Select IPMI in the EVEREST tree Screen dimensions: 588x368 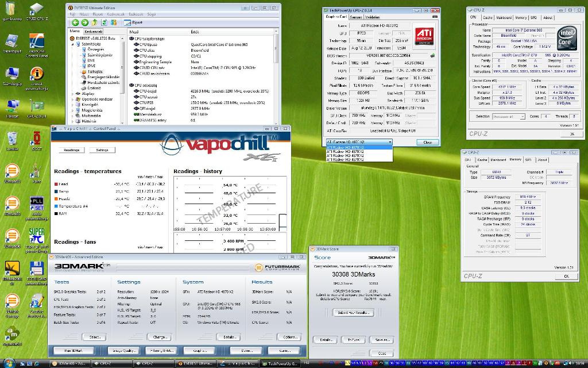(x=88, y=66)
